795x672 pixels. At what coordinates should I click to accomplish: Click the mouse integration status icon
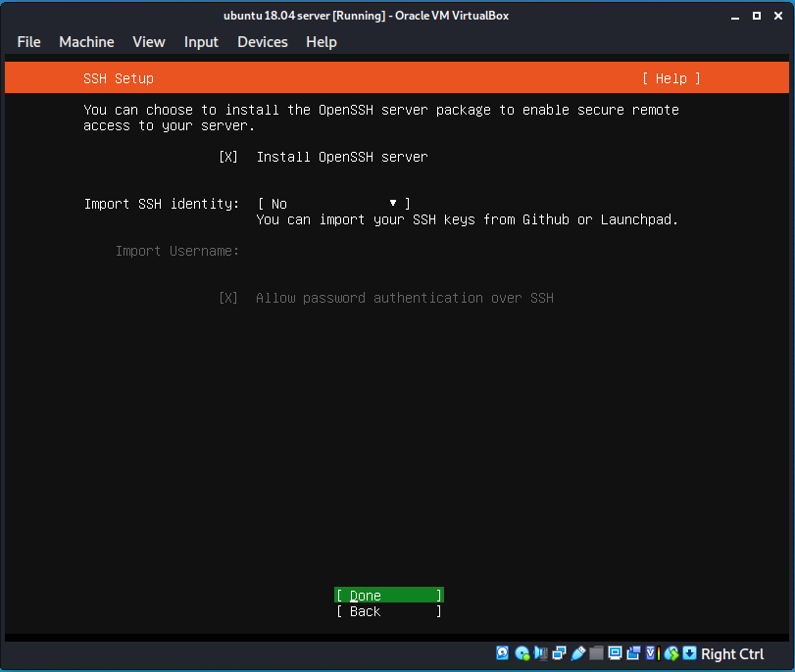[672, 652]
